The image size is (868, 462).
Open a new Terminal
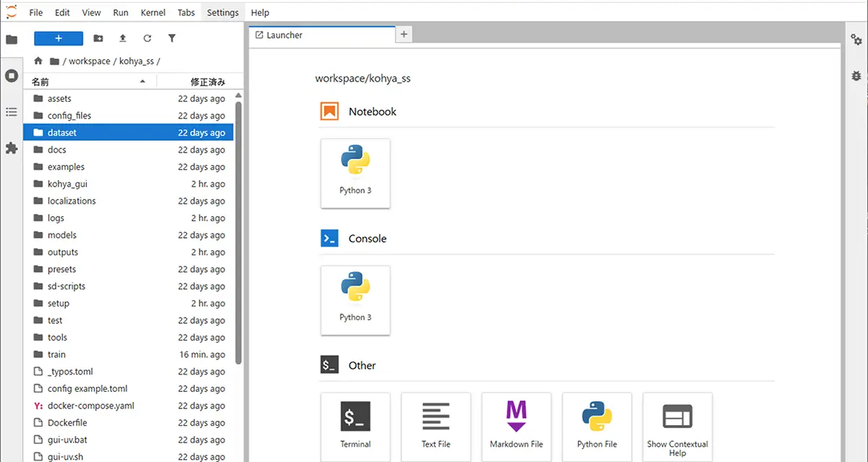pos(355,427)
